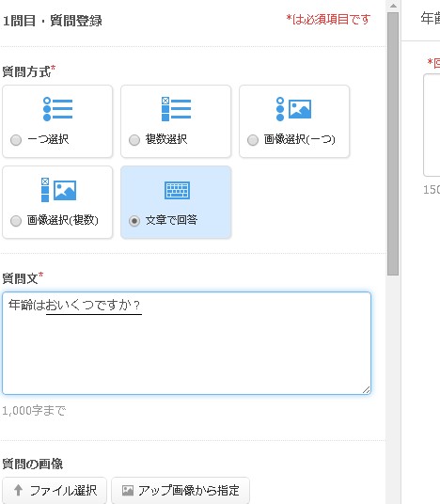Click the 質問方式 section label
The height and width of the screenshot is (504, 440).
tap(26, 71)
